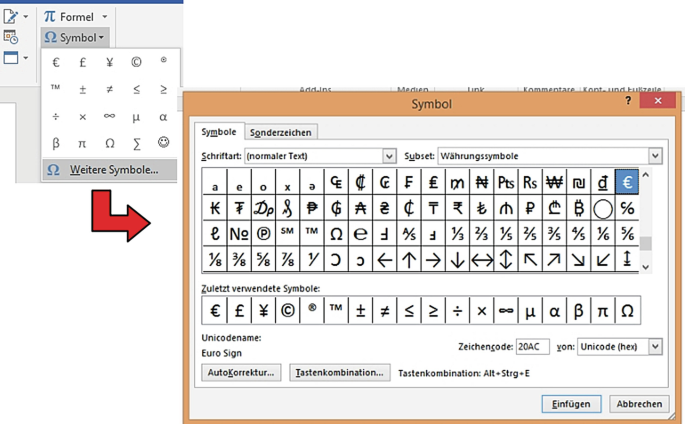
Task: Open the 'von' Unicode (hex) dropdown
Action: tap(655, 345)
